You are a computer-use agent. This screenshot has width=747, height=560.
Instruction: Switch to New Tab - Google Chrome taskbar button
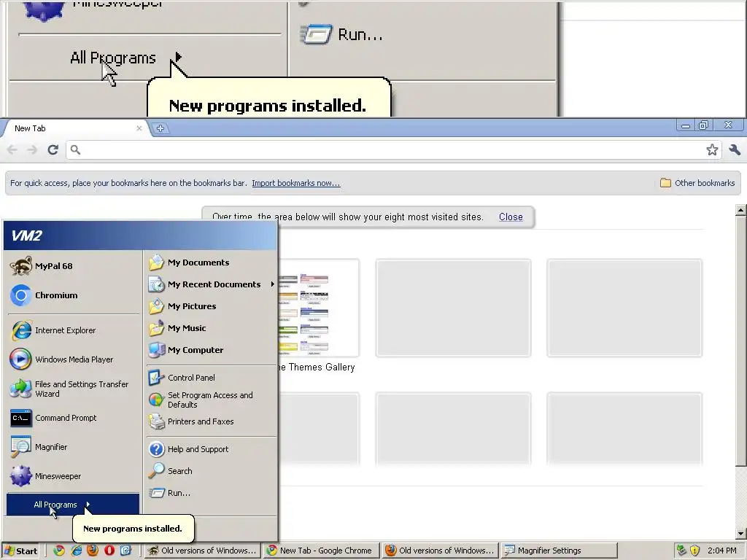pos(322,551)
